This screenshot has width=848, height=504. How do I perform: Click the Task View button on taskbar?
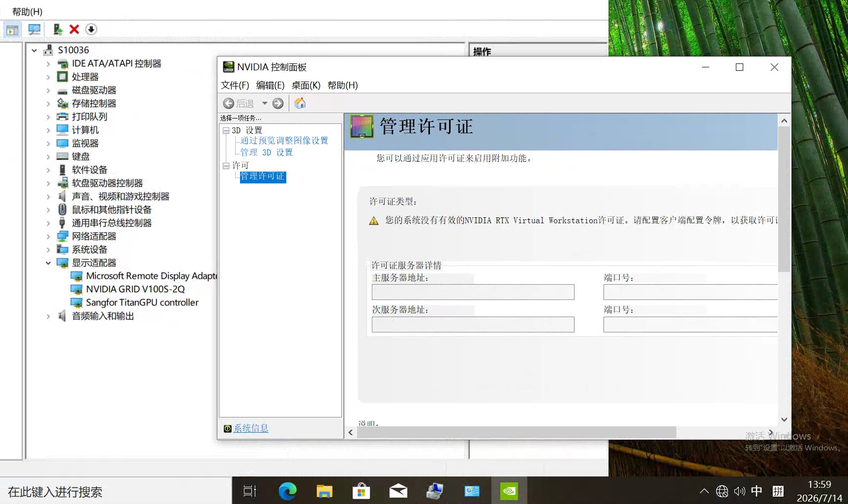pyautogui.click(x=250, y=491)
